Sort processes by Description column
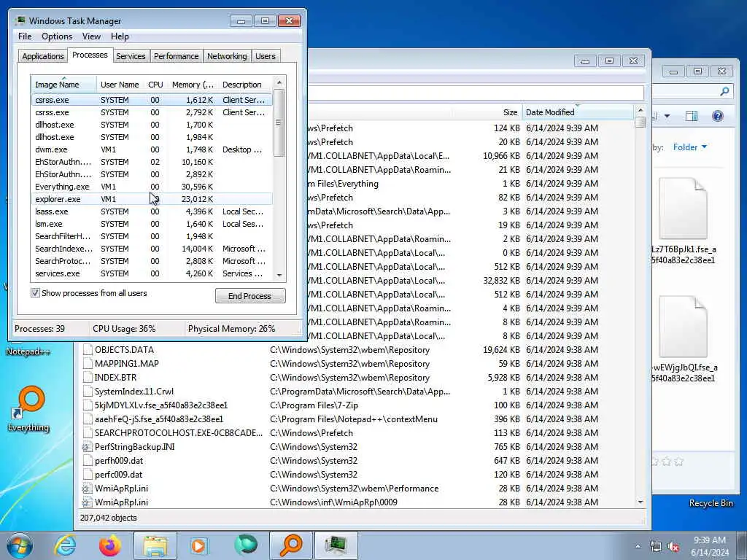Screen dimensions: 747x560 coord(244,85)
